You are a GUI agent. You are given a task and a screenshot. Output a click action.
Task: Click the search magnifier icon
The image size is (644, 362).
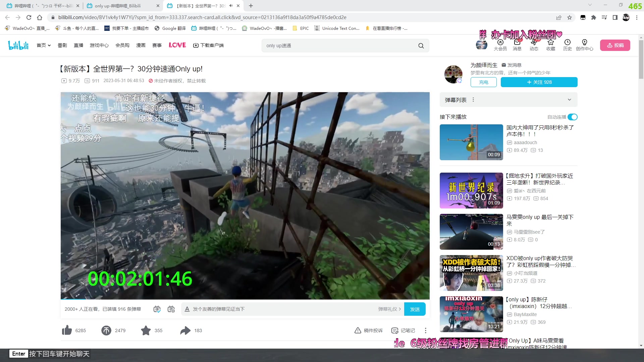tap(421, 46)
